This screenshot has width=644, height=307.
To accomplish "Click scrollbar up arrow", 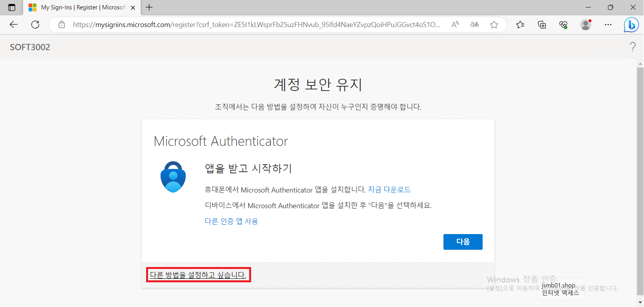I will [640, 64].
